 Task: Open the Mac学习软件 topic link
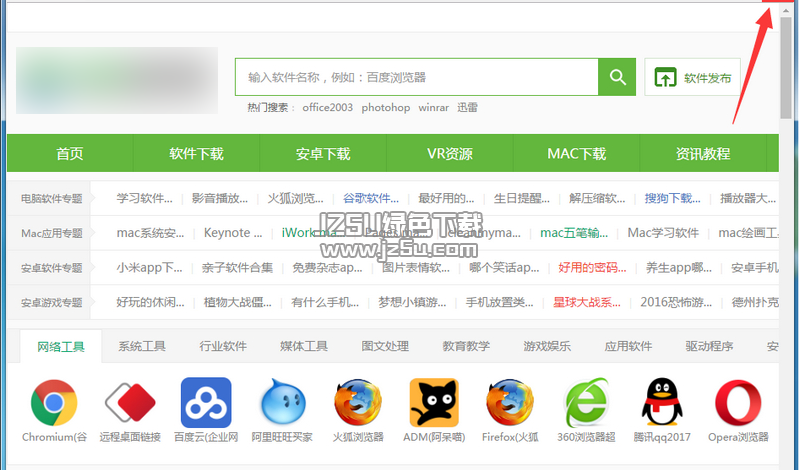[663, 233]
